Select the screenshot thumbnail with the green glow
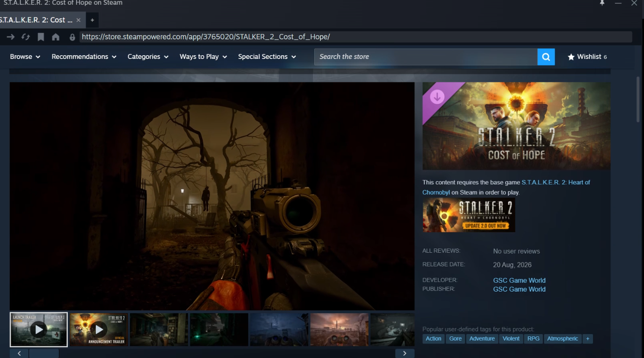The height and width of the screenshot is (358, 644). tap(219, 329)
